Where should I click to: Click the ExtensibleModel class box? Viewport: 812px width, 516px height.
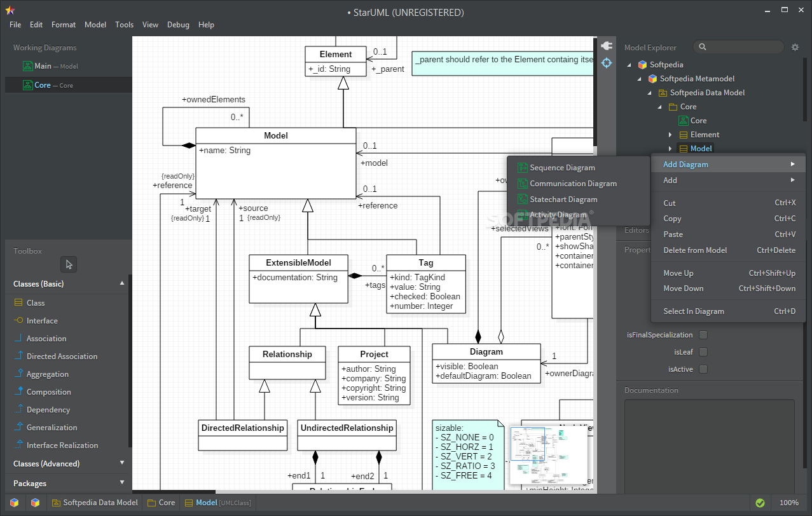point(299,278)
